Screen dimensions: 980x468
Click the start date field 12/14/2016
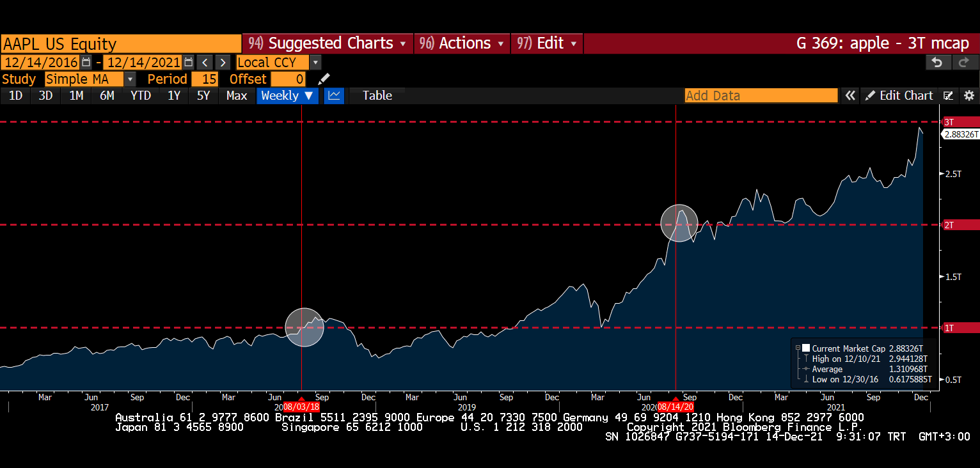pyautogui.click(x=40, y=62)
